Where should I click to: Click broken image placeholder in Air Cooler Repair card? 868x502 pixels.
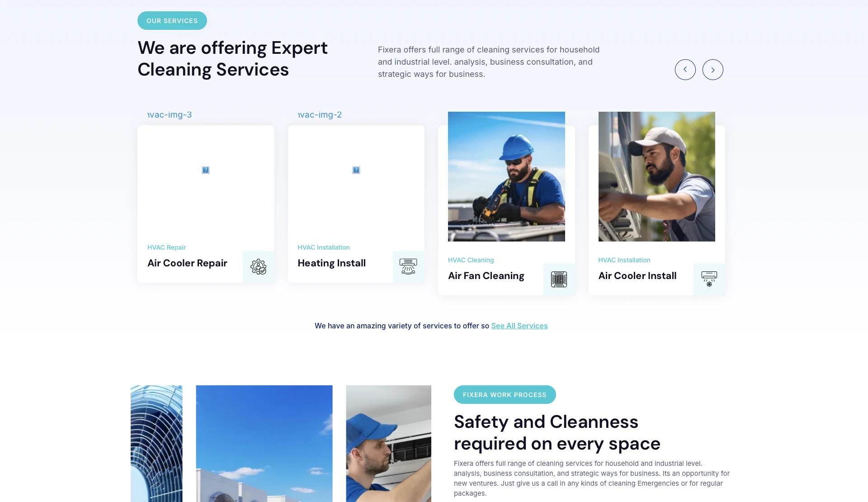pyautogui.click(x=206, y=170)
